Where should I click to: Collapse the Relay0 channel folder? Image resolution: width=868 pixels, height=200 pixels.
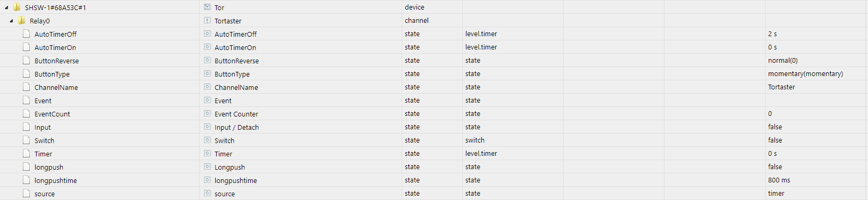11,21
